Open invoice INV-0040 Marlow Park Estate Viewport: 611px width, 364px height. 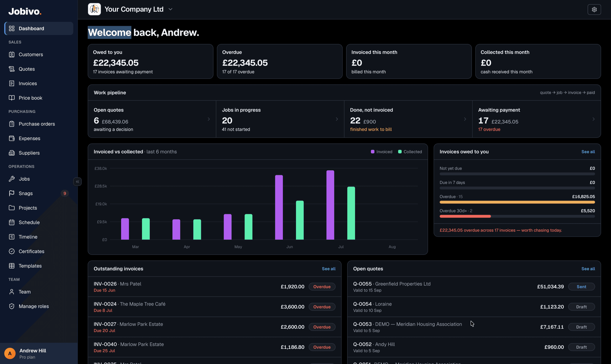[x=215, y=347]
